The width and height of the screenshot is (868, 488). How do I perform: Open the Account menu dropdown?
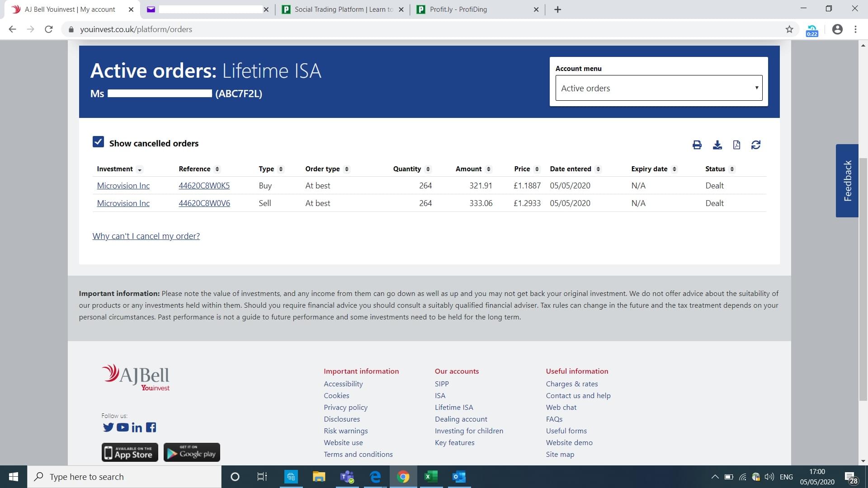[x=658, y=88]
